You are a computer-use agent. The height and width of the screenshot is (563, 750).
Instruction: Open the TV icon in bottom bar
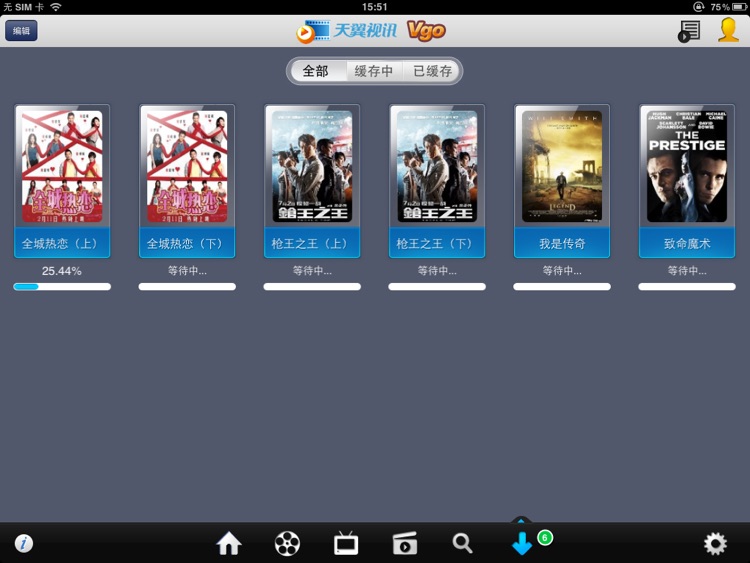346,543
